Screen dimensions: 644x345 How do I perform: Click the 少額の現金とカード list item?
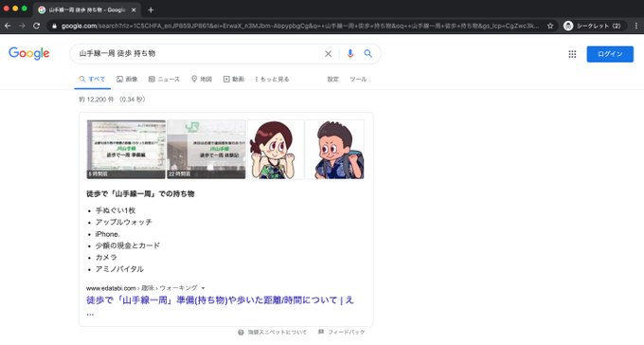pos(128,245)
